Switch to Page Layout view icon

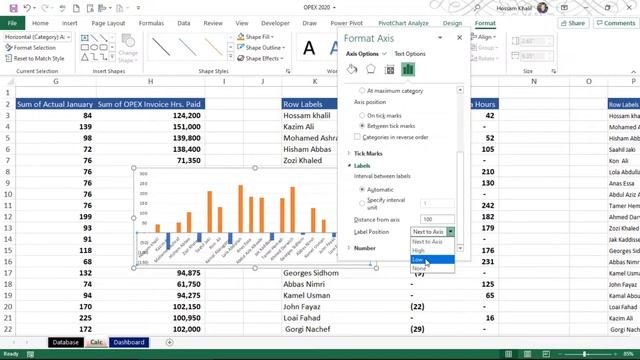[527, 354]
